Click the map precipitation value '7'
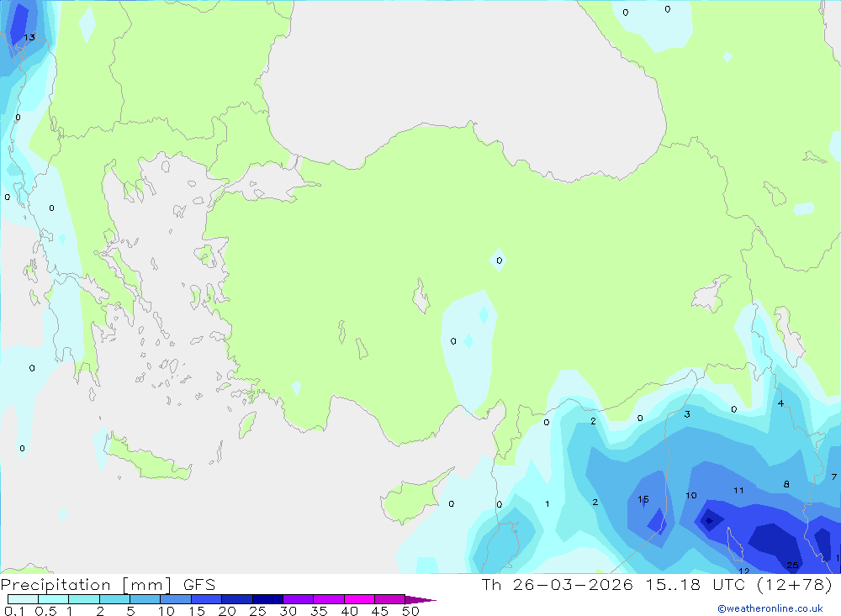Viewport: 841px width, 616px height. pos(834,476)
